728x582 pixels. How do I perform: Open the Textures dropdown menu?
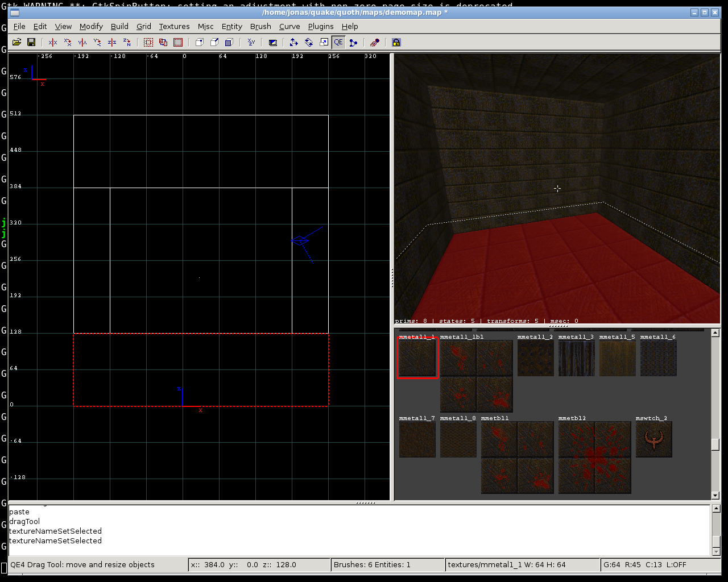point(174,26)
